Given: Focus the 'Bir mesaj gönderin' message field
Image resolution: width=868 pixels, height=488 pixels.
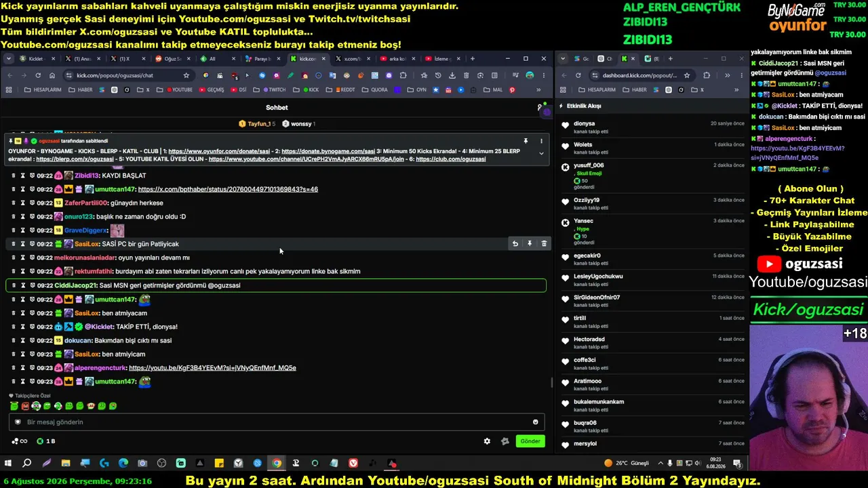Looking at the screenshot, I should [x=277, y=422].
